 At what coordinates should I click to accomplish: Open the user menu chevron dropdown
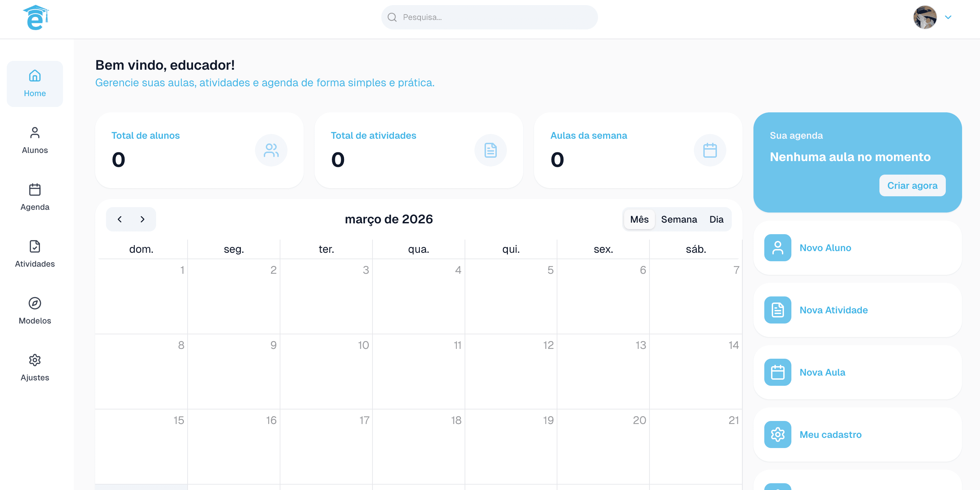948,17
